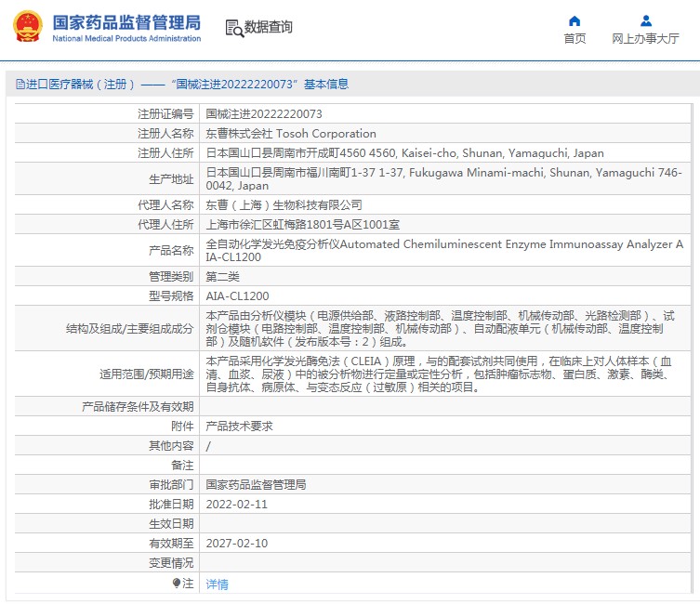Image resolution: width=700 pixels, height=604 pixels.
Task: Click 东曹（上海）生物科技有限公司 cell
Action: coord(284,205)
